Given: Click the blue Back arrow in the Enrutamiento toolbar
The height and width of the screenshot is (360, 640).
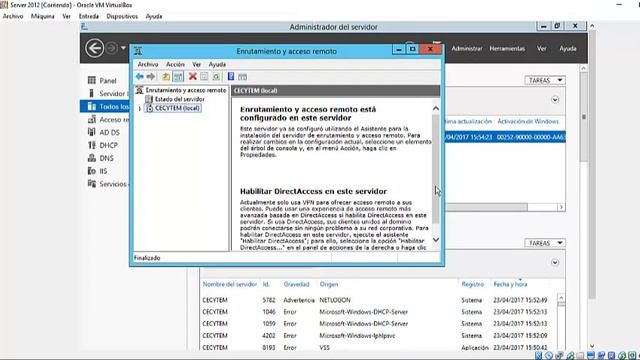Looking at the screenshot, I should (x=140, y=77).
